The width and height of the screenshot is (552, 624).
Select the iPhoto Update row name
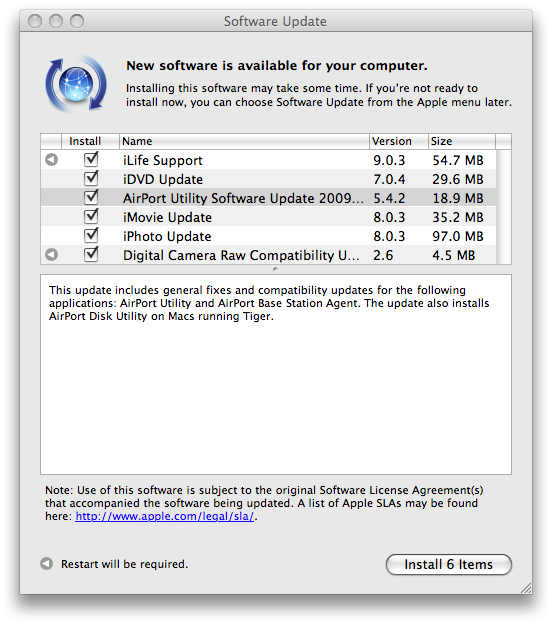coord(167,236)
